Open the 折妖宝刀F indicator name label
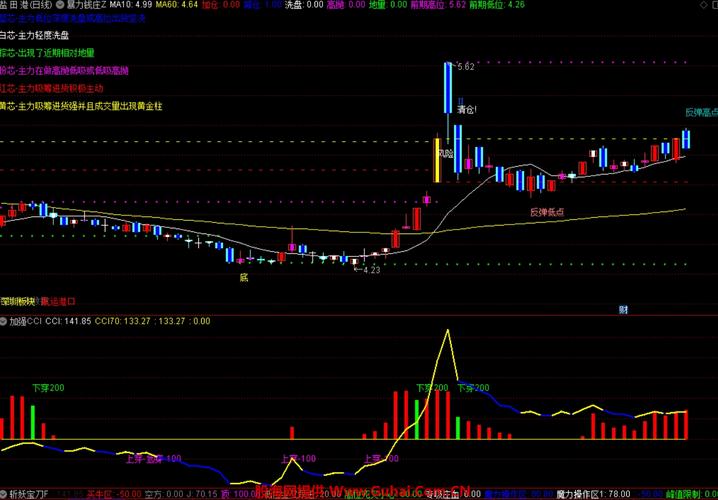The image size is (718, 500). tap(30, 493)
